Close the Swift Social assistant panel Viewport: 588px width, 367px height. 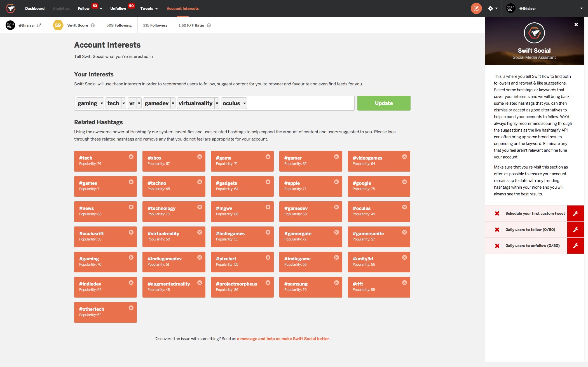[x=576, y=25]
